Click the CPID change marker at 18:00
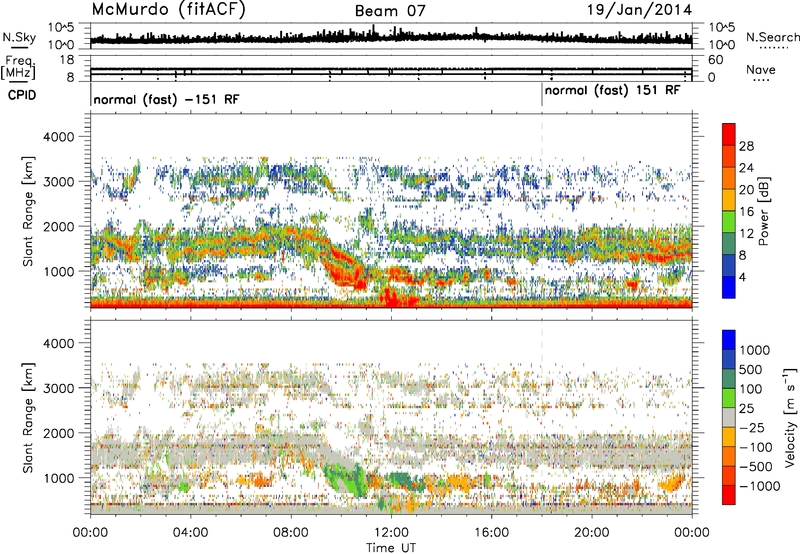The image size is (800, 554). click(x=542, y=95)
